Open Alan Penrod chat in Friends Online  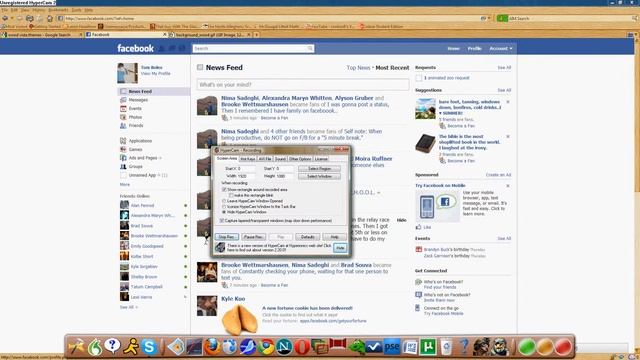point(142,206)
